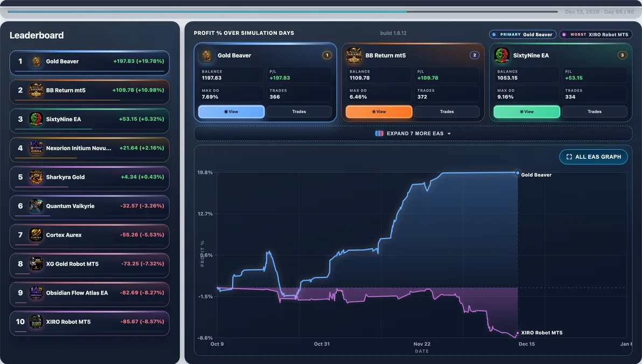Click the Dec 13 Day 66 / 90 date label

click(x=599, y=12)
